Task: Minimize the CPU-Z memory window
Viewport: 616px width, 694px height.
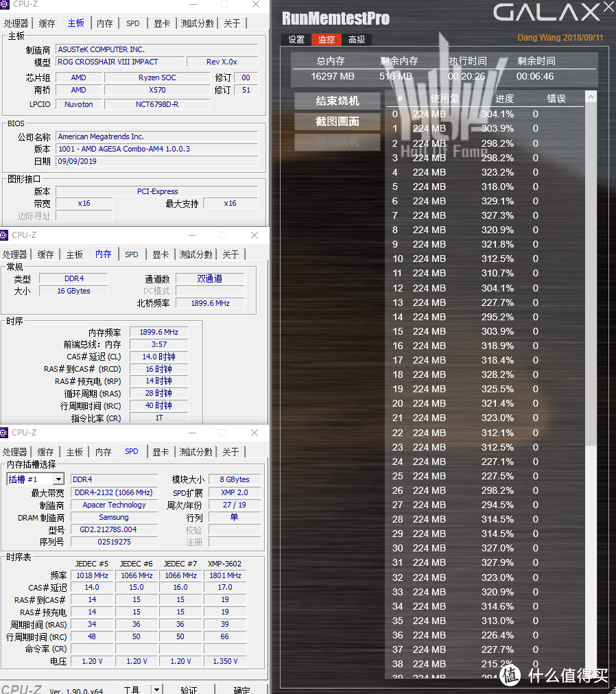Action: (192, 235)
